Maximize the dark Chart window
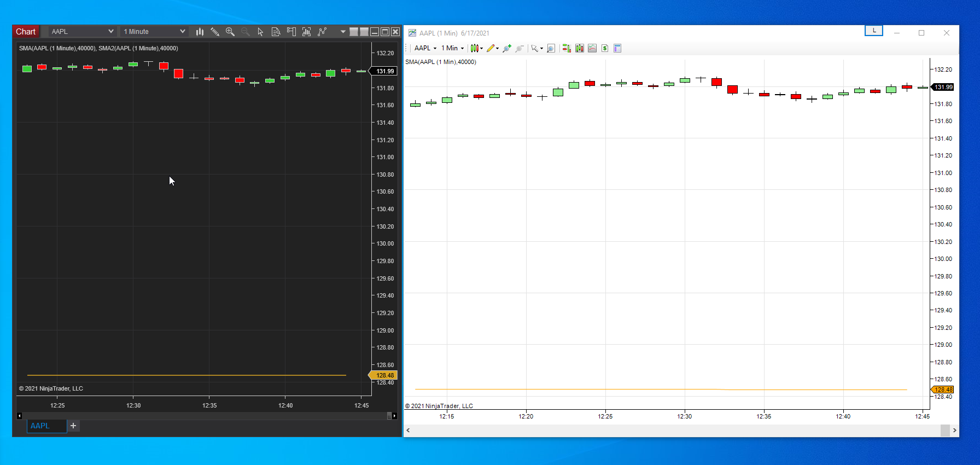Image resolution: width=980 pixels, height=465 pixels. [385, 32]
